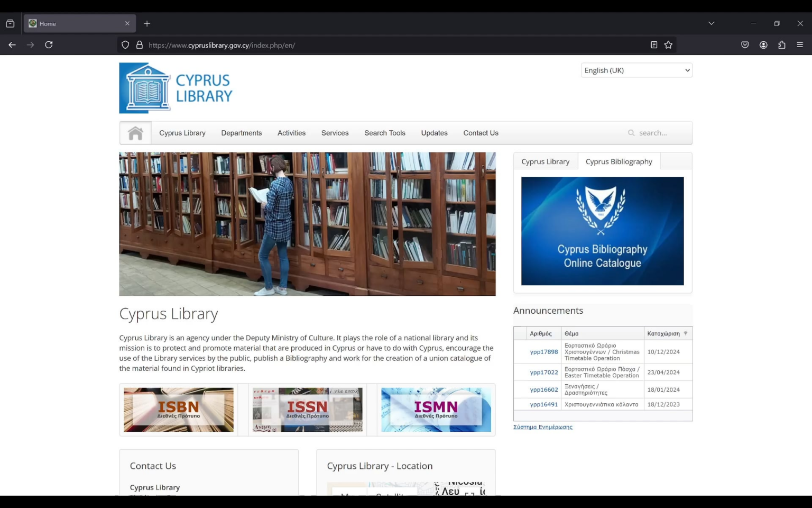Open the Cyprus Bibliography Online Catalogue banner

[603, 231]
